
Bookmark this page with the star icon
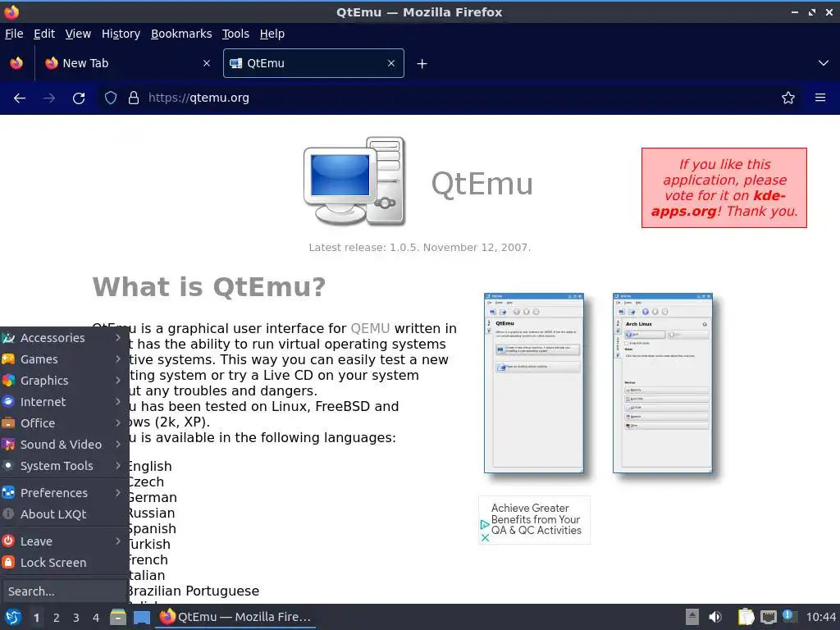(x=788, y=98)
